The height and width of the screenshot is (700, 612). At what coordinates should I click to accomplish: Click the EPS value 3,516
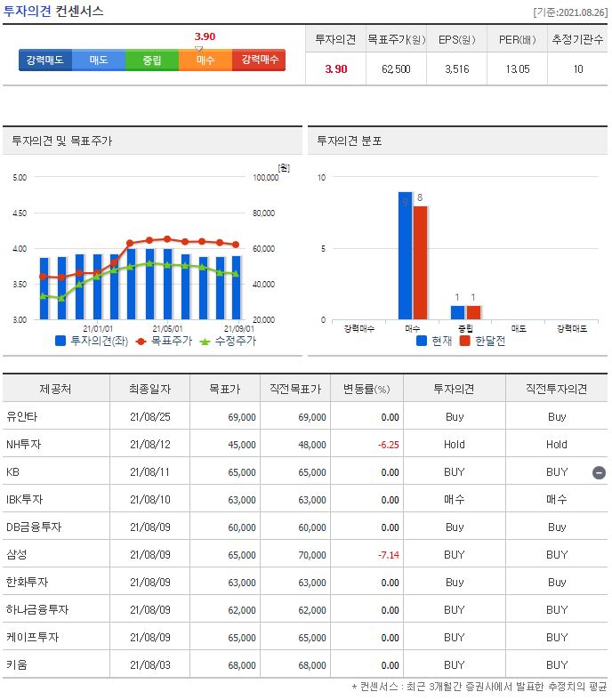[456, 69]
